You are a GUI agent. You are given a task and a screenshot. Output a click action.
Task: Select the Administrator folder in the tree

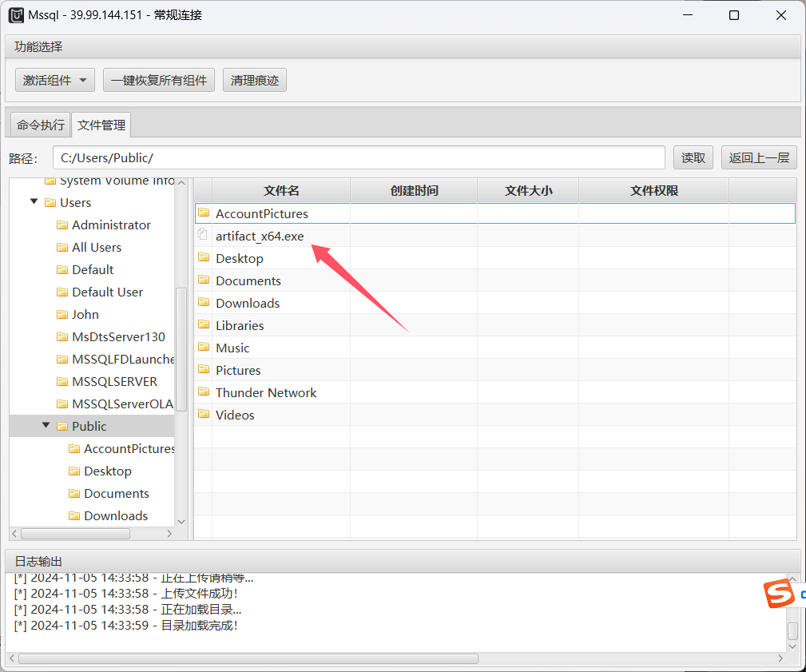point(111,225)
